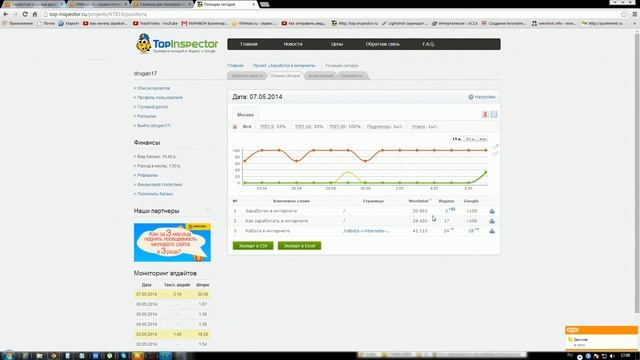Filter keywords that dropped (Упали)
The height and width of the screenshot is (360, 640).
[x=424, y=127]
